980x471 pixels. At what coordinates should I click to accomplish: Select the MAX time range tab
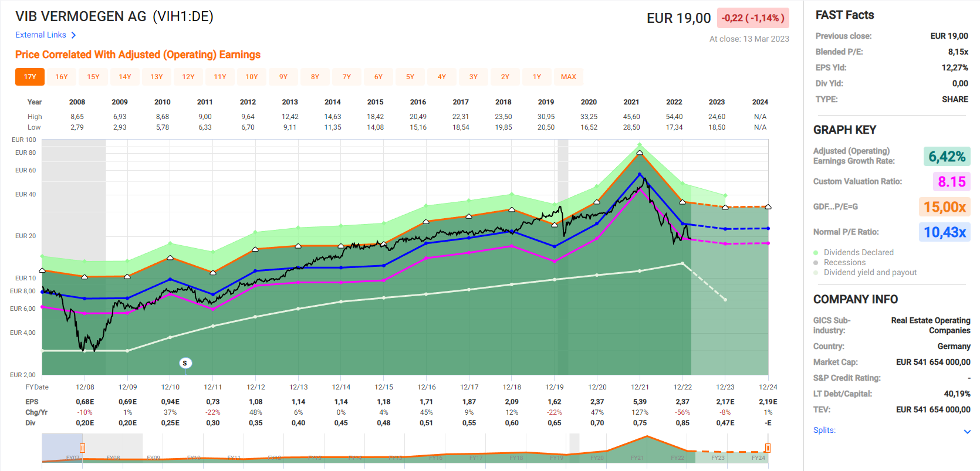(568, 77)
